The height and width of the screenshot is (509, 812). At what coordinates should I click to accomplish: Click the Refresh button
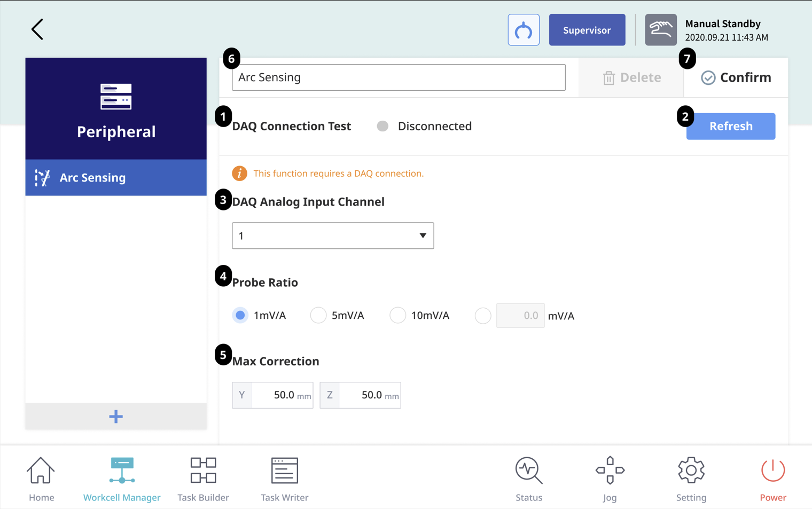point(730,126)
